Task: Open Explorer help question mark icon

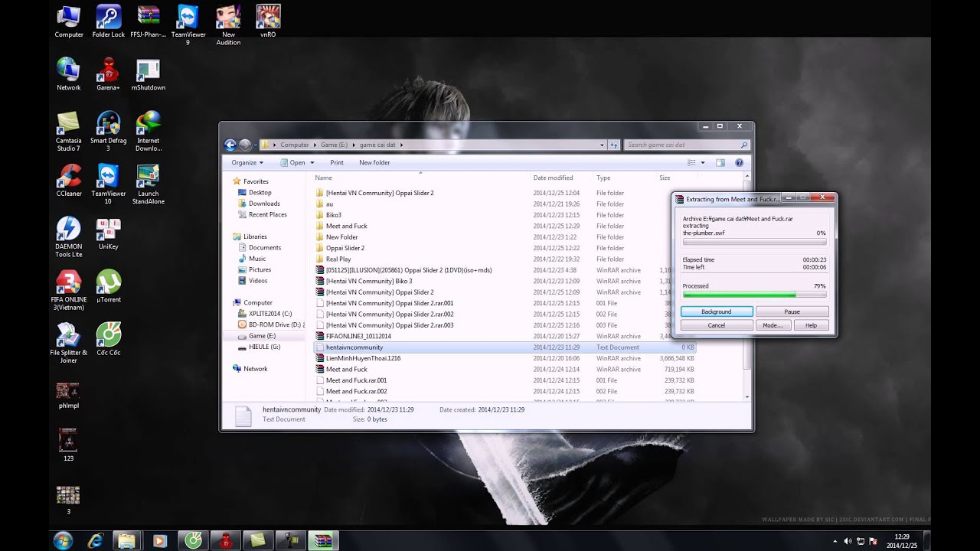Action: [x=739, y=162]
